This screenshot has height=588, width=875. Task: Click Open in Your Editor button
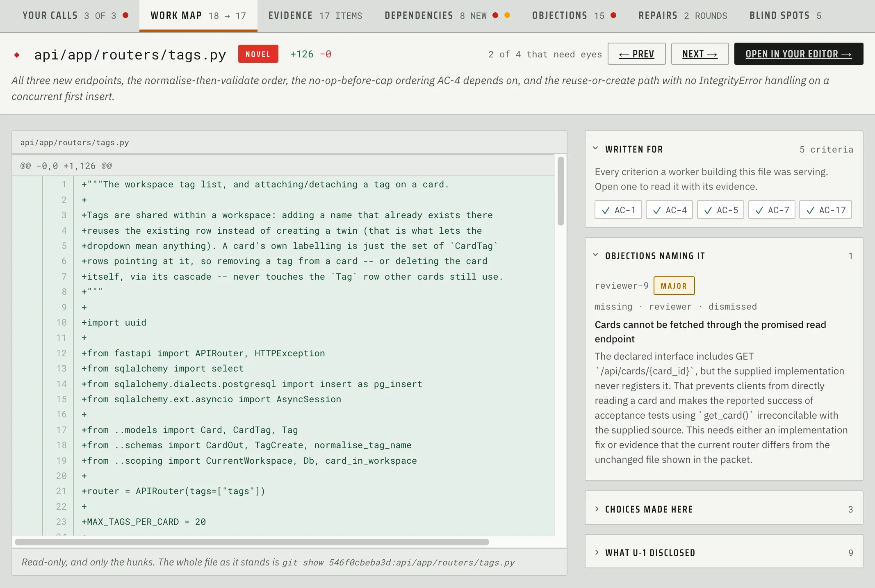click(798, 54)
